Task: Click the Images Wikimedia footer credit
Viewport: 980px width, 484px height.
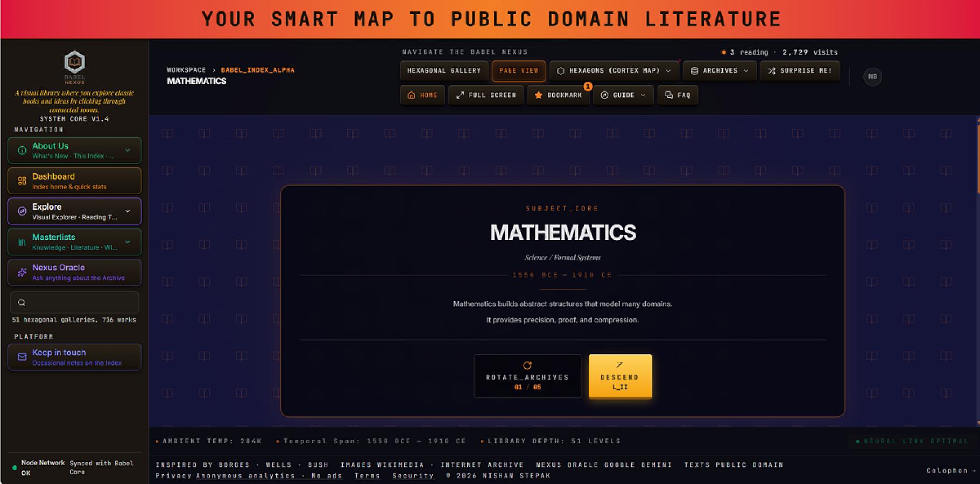Action: pyautogui.click(x=382, y=465)
